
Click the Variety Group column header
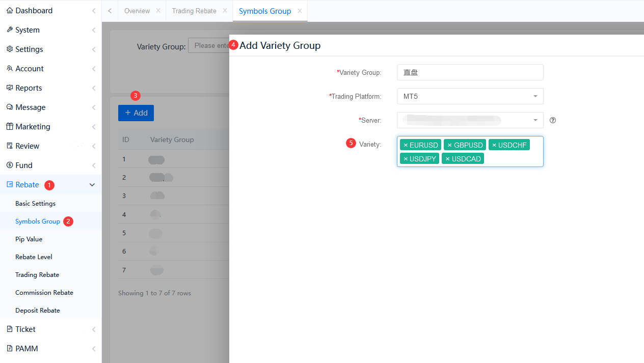click(x=172, y=139)
